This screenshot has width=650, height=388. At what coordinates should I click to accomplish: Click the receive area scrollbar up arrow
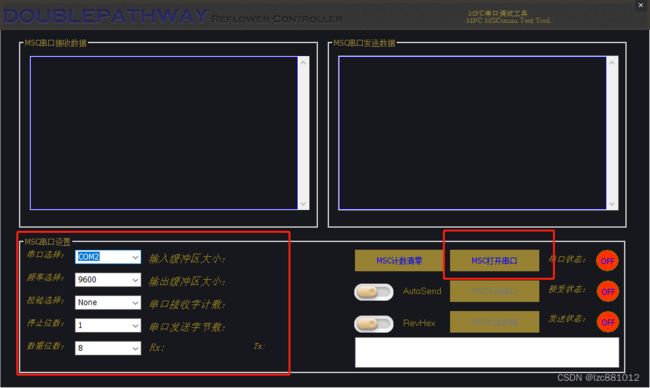click(303, 63)
